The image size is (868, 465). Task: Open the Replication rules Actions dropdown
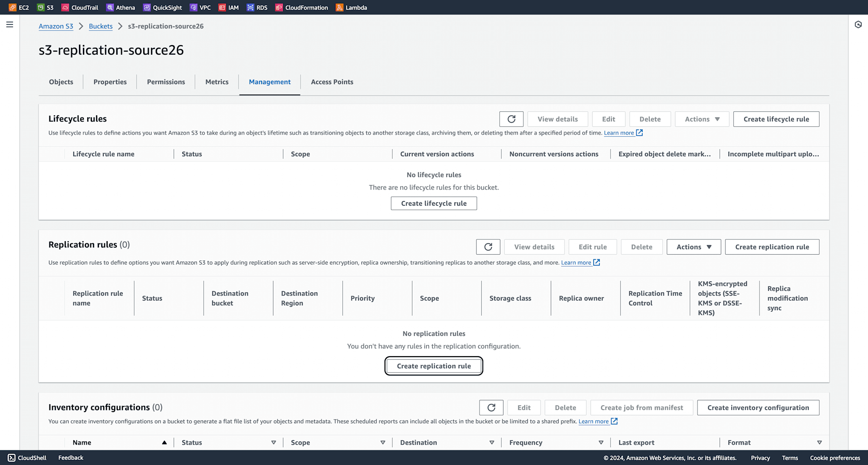[694, 247]
